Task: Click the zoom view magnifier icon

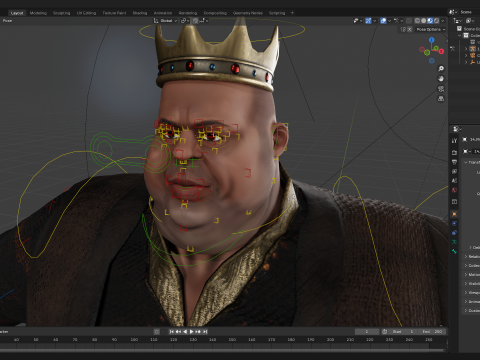Action: pos(441,69)
